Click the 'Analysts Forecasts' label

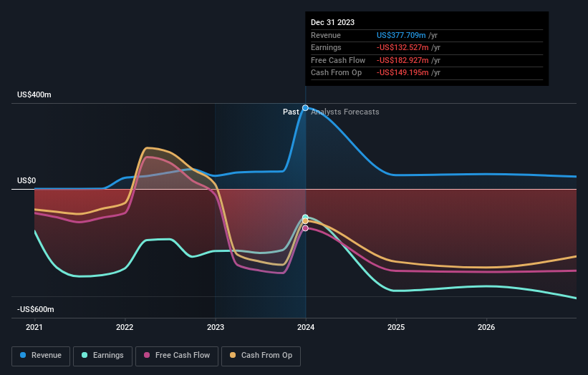[345, 112]
